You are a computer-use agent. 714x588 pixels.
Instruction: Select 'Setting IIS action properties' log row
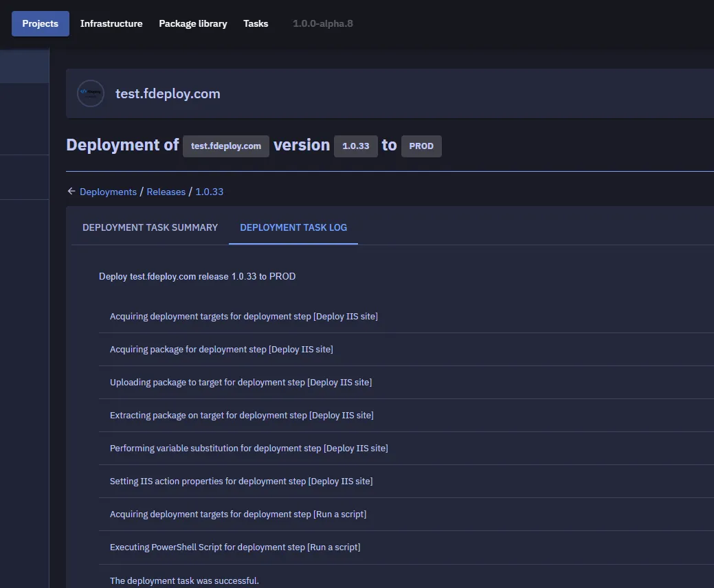(x=406, y=482)
